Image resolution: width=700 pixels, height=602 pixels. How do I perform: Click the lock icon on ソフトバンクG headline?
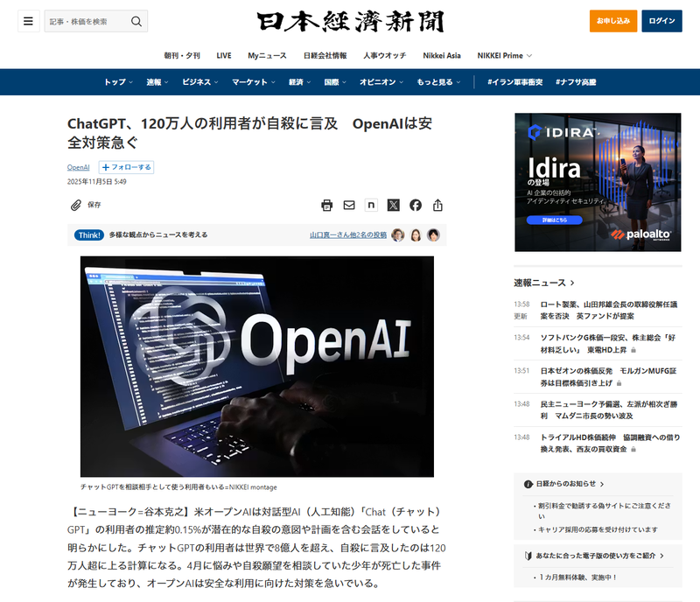point(633,350)
